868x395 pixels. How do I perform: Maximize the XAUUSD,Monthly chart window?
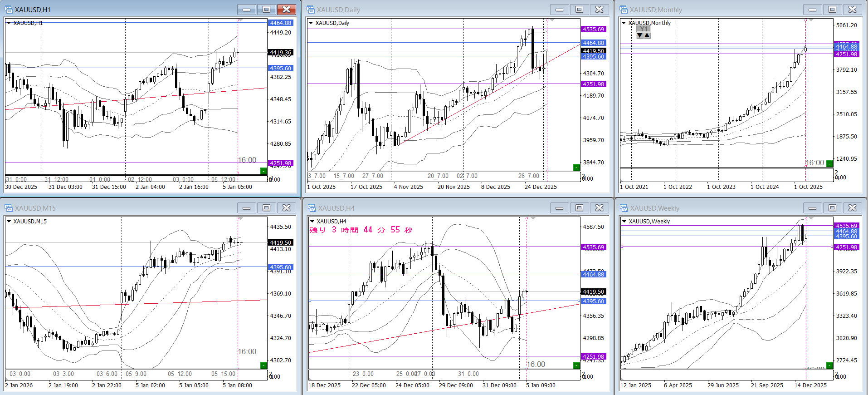coord(832,10)
